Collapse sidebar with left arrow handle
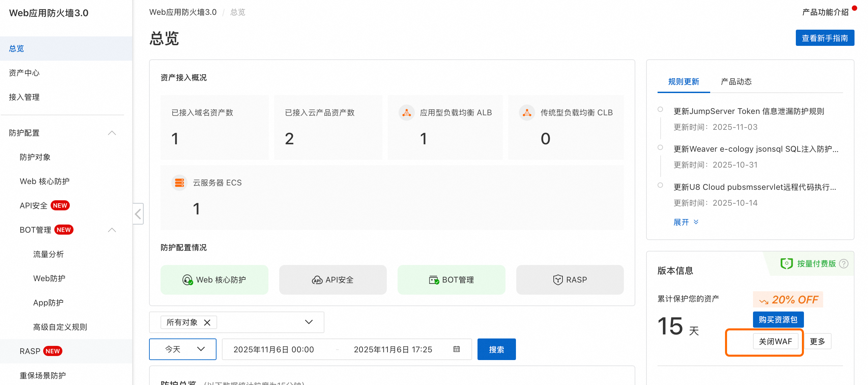The width and height of the screenshot is (868, 385). click(138, 214)
